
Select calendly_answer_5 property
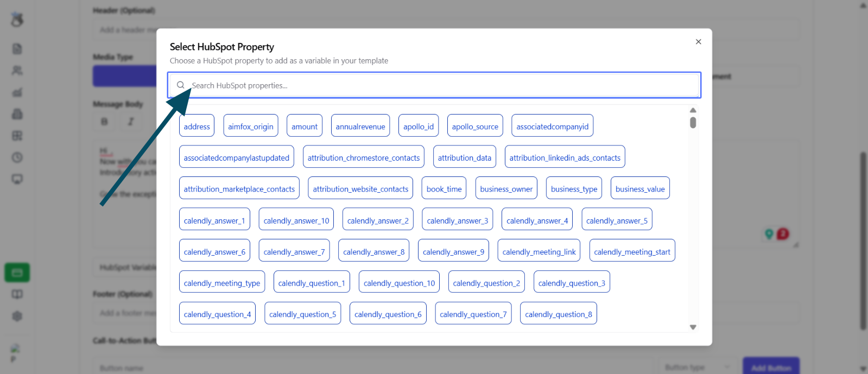click(x=617, y=220)
